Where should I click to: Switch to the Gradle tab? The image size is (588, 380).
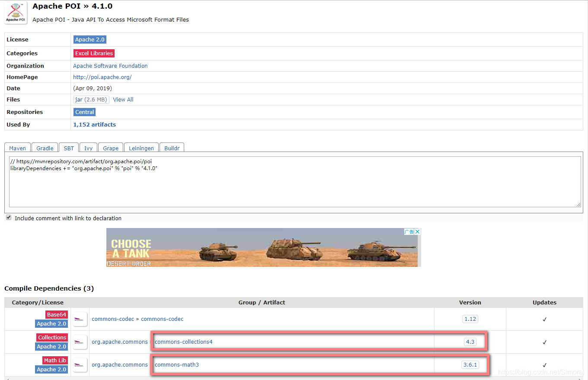tap(45, 148)
